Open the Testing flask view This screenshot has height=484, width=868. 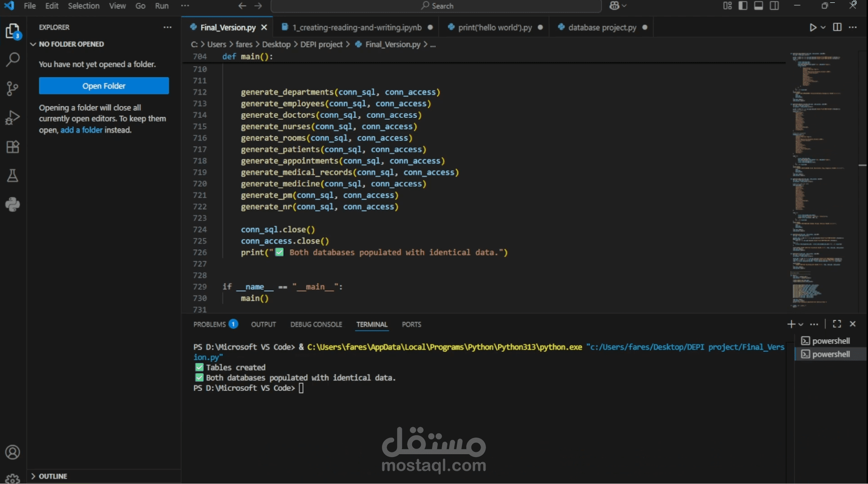tap(13, 176)
